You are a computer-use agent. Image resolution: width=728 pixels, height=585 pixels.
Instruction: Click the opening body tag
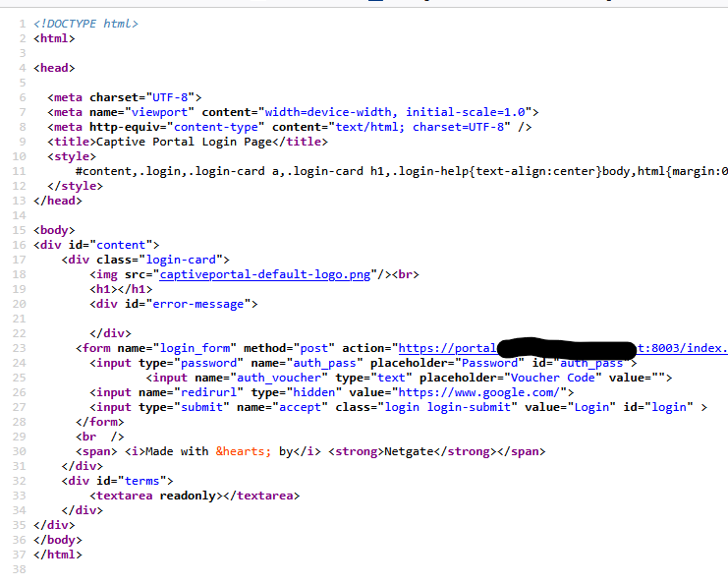(54, 230)
